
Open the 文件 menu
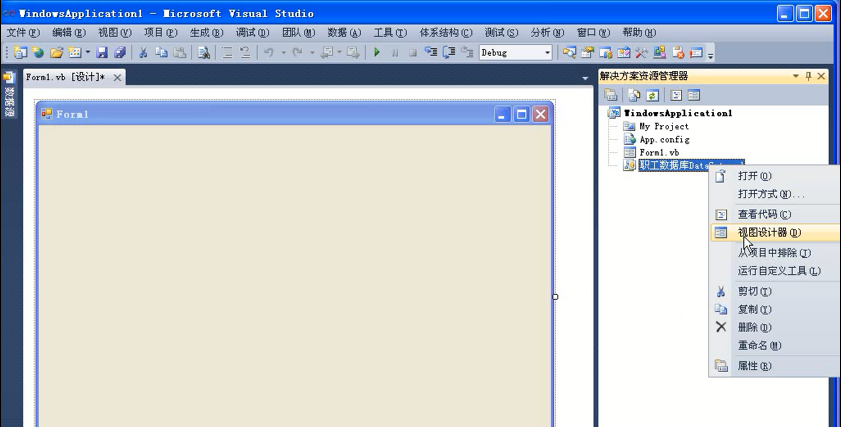[x=23, y=33]
